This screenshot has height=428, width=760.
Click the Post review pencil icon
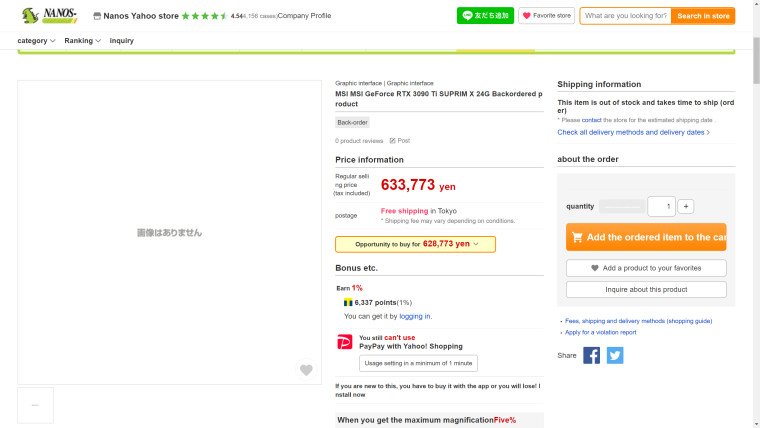click(393, 141)
